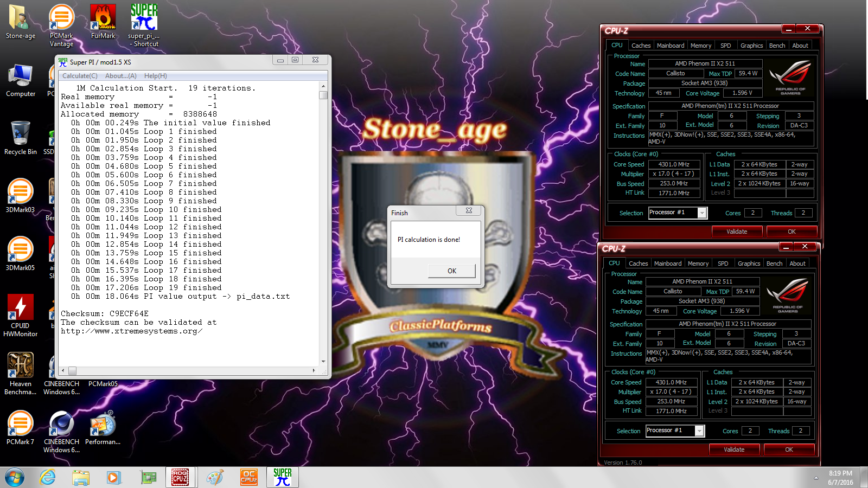Open CPUID HWMonitor shortcut

tap(20, 316)
